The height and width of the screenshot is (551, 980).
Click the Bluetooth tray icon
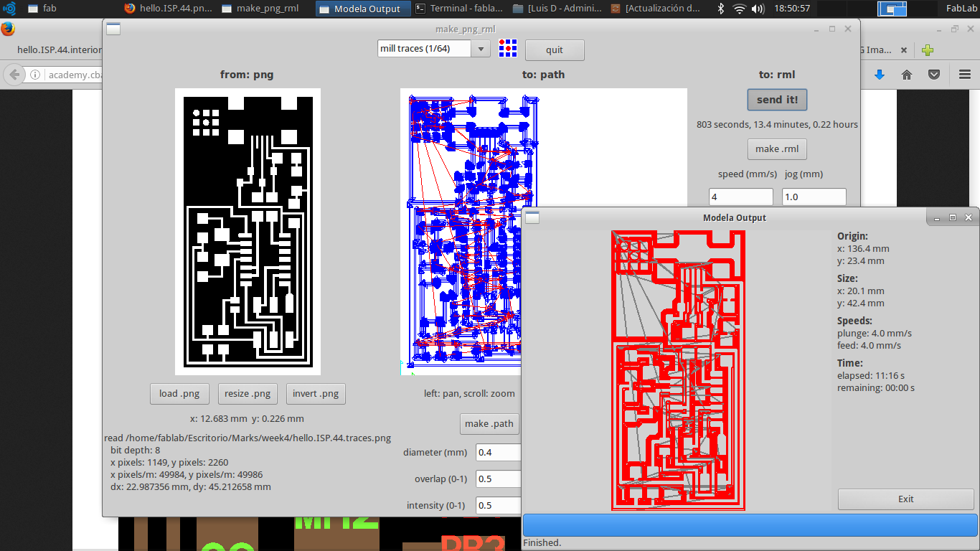(721, 9)
